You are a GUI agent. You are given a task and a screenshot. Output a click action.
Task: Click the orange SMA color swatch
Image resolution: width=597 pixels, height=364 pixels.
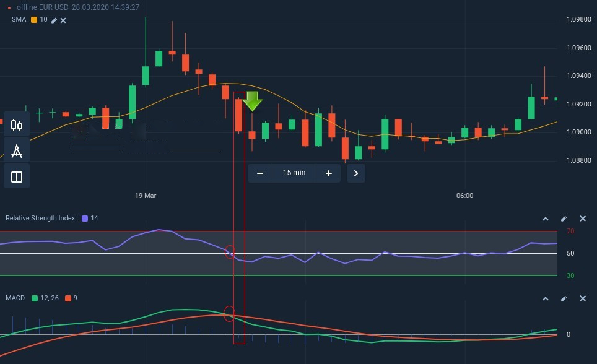(x=34, y=20)
